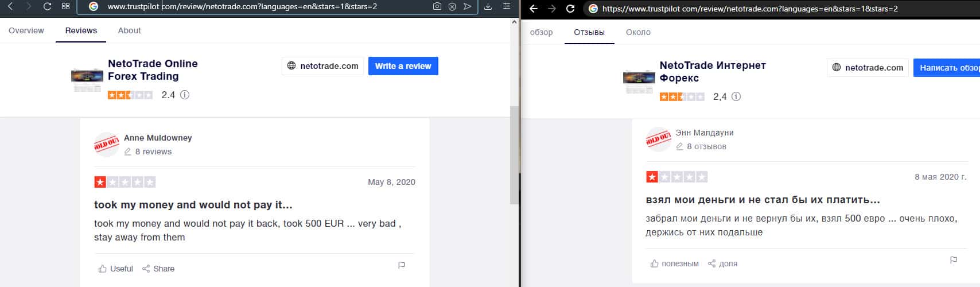Viewport: 980px width, 287px height.
Task: Click the right browser address bar URL
Action: [x=750, y=9]
